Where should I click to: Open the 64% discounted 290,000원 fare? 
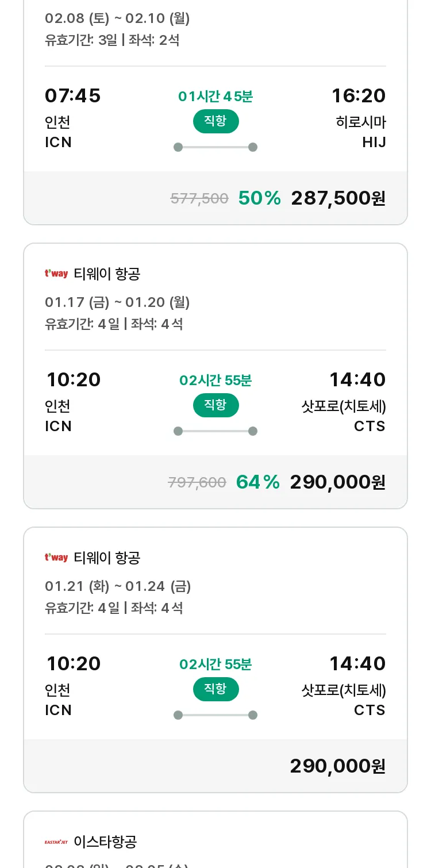pos(337,482)
